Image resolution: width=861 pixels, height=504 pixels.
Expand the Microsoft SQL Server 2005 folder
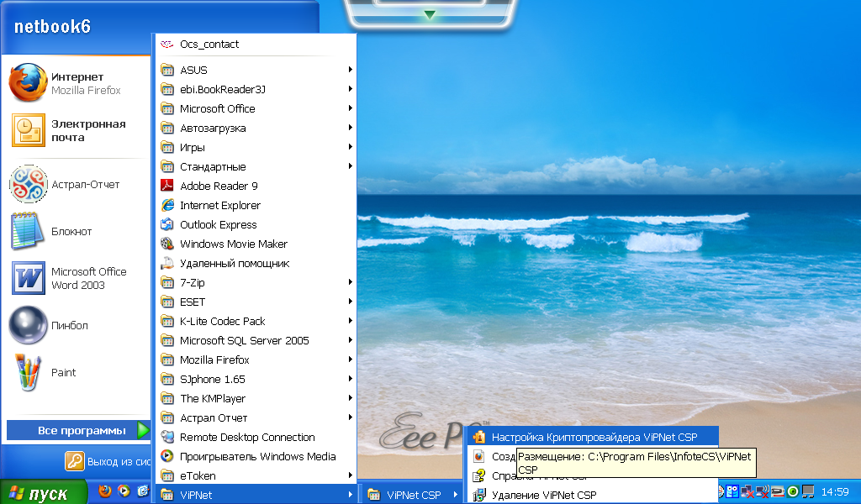coord(256,340)
